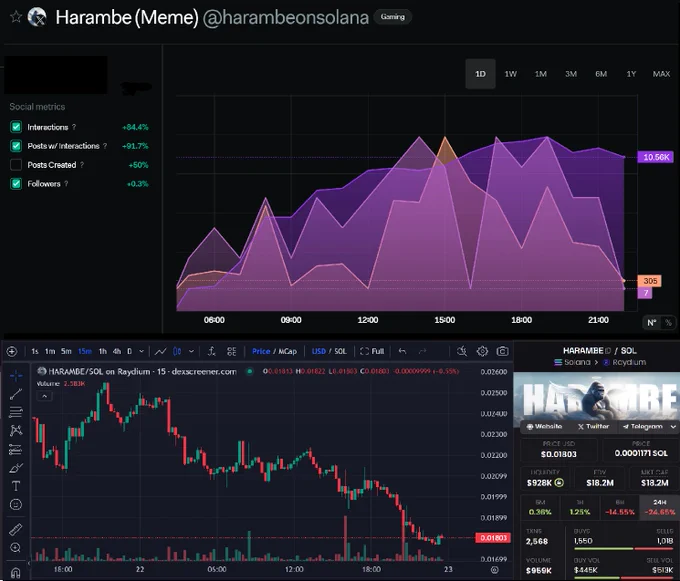Undo the last chart action

pos(402,351)
